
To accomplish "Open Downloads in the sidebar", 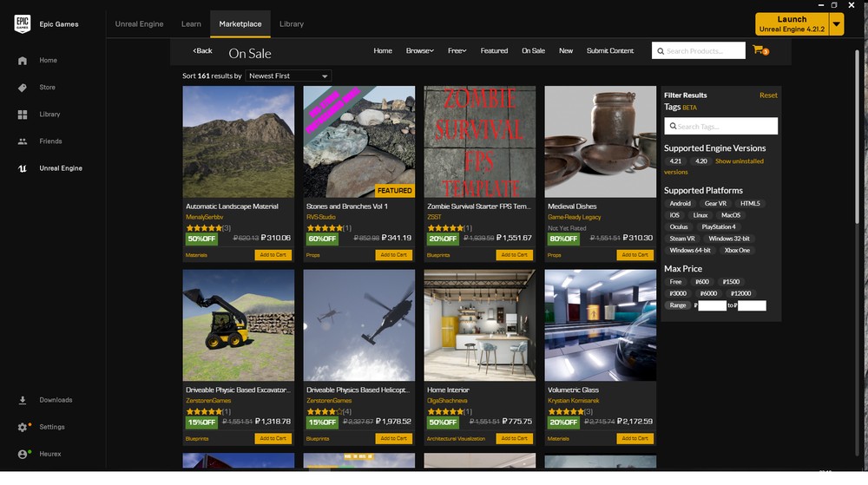I will click(56, 400).
